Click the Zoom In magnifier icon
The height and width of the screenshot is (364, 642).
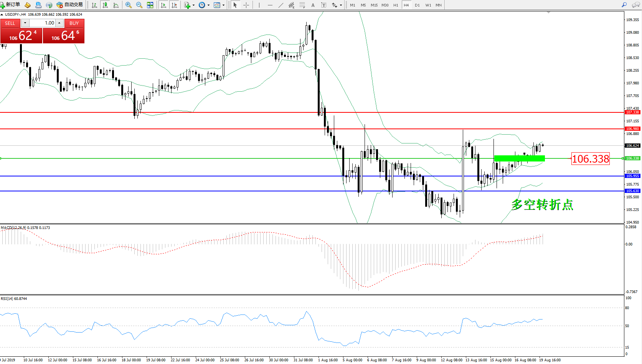pos(129,5)
